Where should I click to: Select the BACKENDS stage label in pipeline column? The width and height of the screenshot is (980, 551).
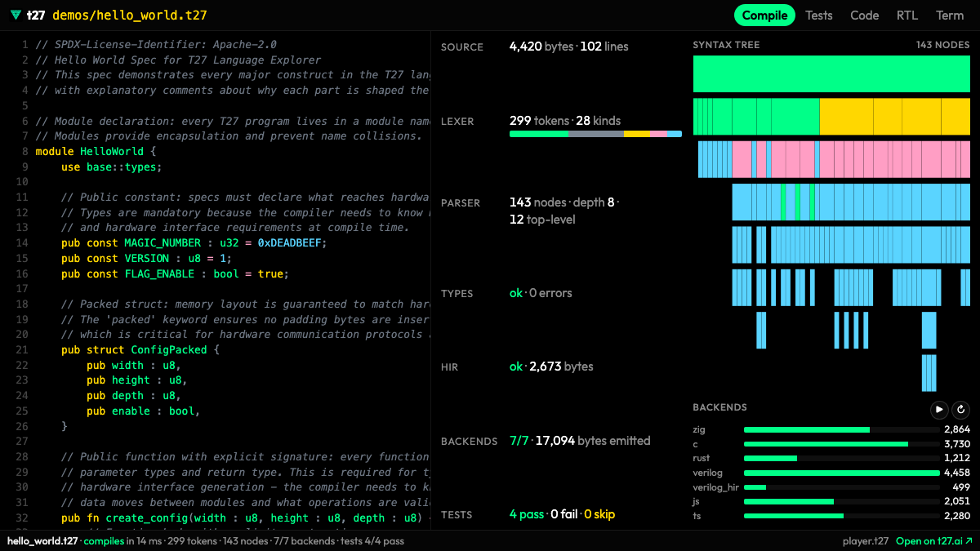469,442
